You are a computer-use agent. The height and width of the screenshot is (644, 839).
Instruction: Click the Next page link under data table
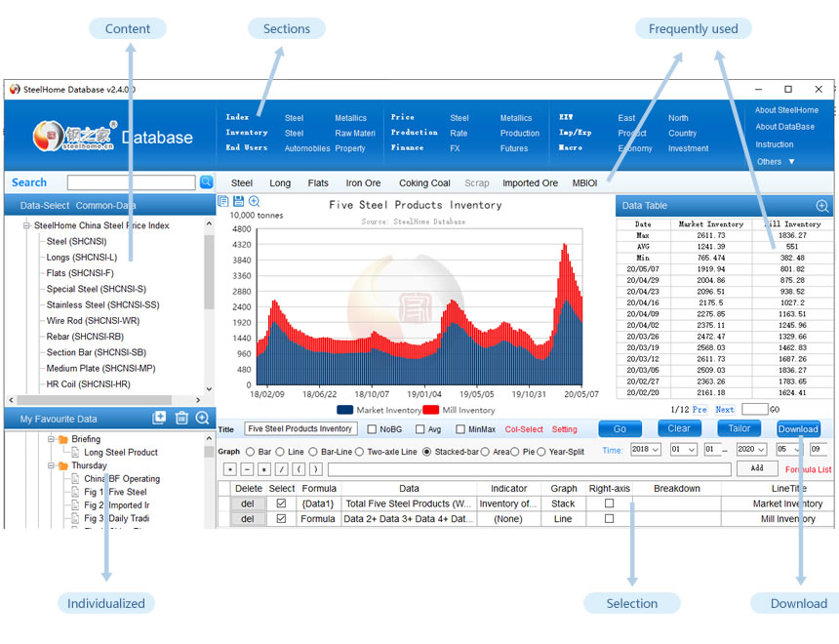pyautogui.click(x=724, y=410)
